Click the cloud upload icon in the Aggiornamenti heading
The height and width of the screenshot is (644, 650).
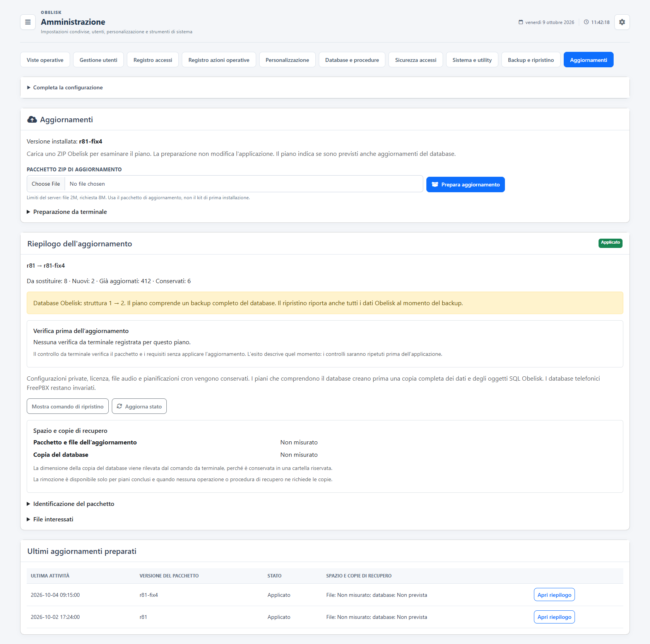pos(32,120)
